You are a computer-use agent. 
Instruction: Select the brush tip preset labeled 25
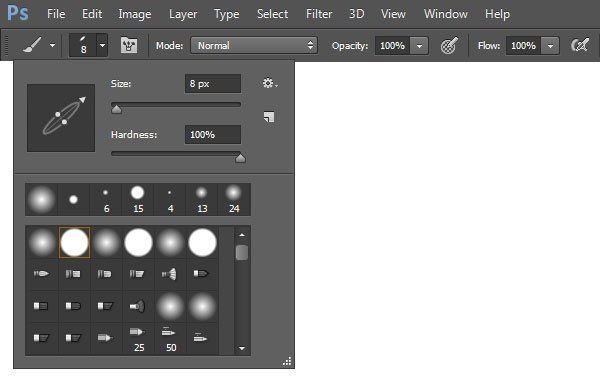(x=139, y=338)
